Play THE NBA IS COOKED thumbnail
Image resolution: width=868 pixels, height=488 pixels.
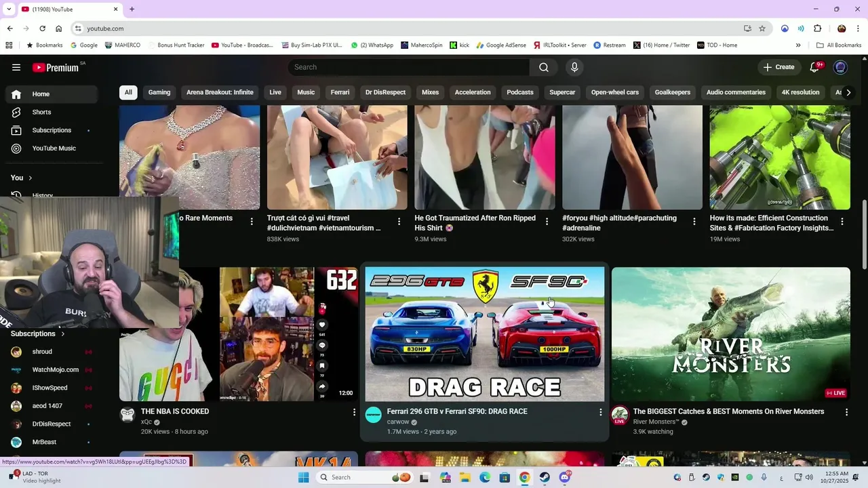[x=239, y=334]
